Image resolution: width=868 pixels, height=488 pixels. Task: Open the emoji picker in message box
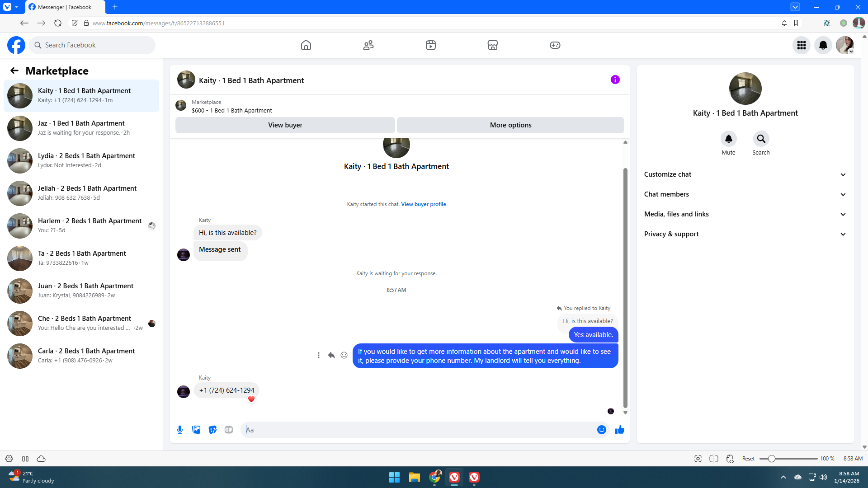tap(601, 430)
